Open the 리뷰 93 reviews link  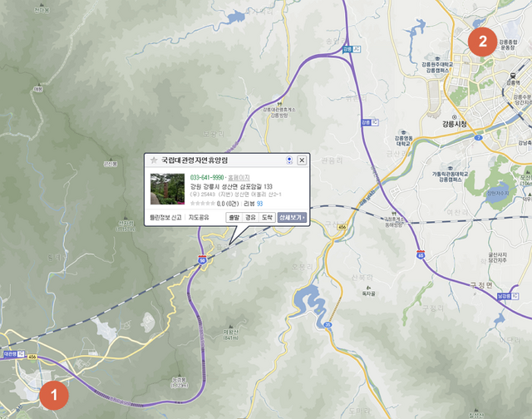click(x=253, y=204)
